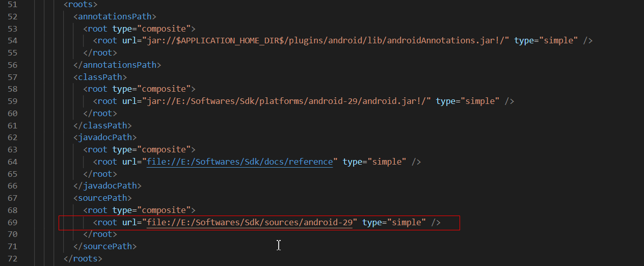644x266 pixels.
Task: Open the file://E:/Softwares/Sdk/docs/reference link
Action: pyautogui.click(x=239, y=162)
